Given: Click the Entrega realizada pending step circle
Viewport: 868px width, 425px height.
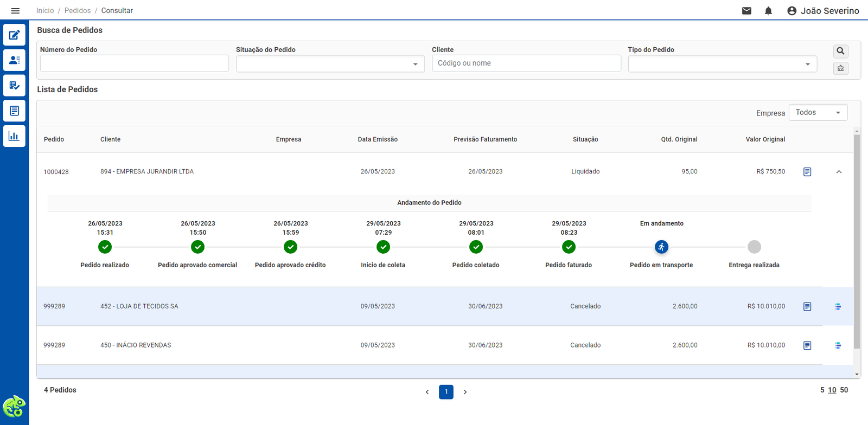Looking at the screenshot, I should click(x=754, y=247).
